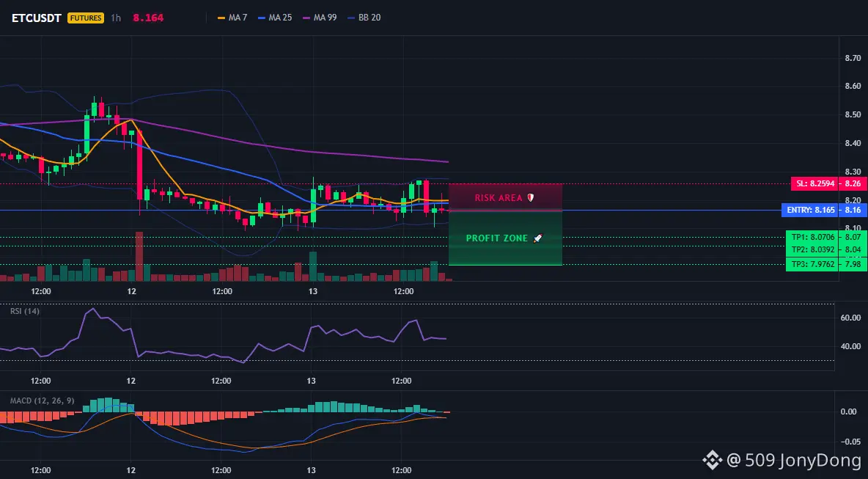Viewport: 868px width, 479px height.
Task: Click the rocket icon beside PROFIT ZONE
Action: click(x=537, y=238)
